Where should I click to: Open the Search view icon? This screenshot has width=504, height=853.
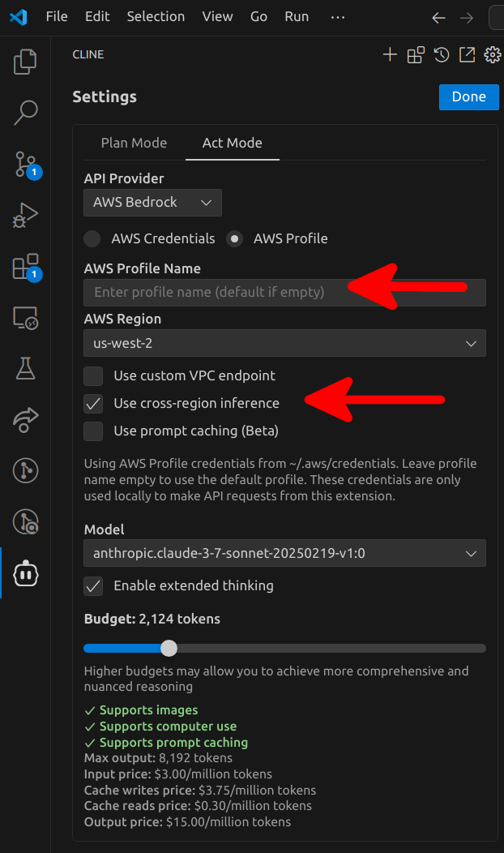point(25,113)
